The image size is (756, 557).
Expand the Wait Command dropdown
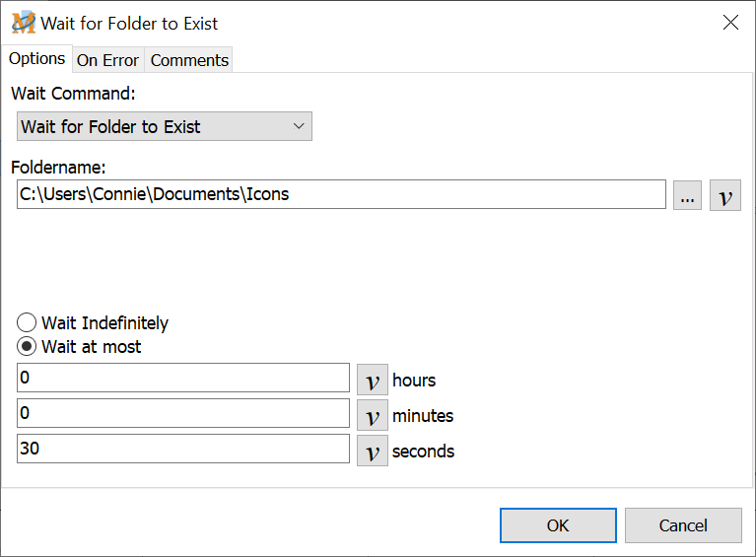point(165,126)
